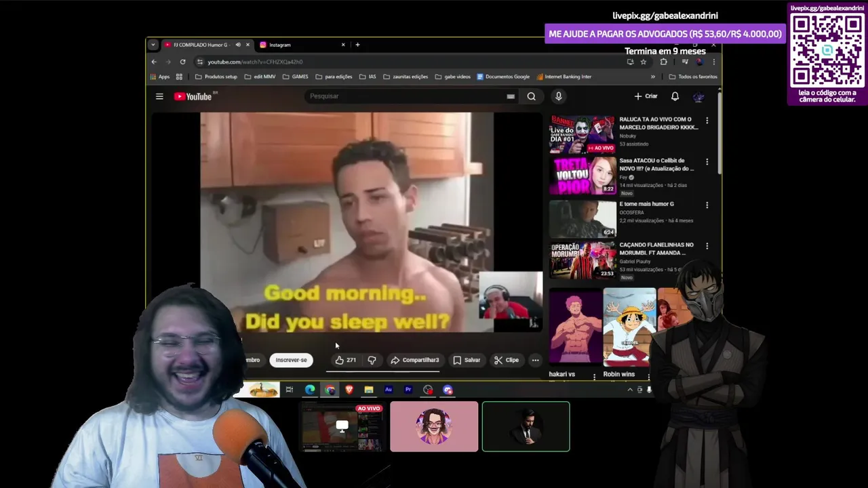Open tab search chevron in Chrome title bar
Image resolution: width=868 pixels, height=488 pixels.
click(x=153, y=45)
